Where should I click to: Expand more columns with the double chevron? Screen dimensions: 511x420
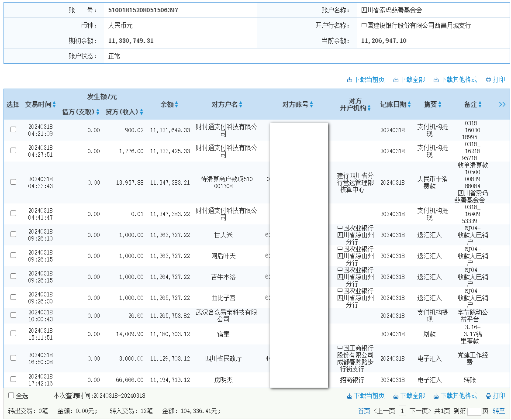pos(502,105)
